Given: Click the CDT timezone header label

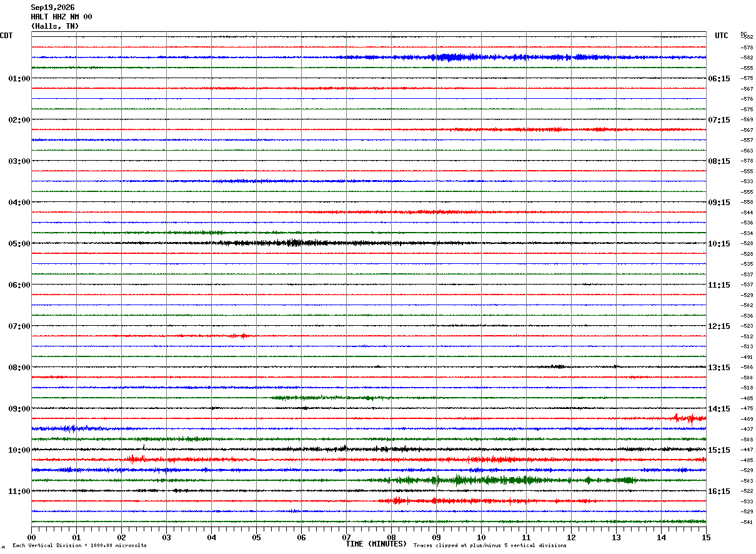Looking at the screenshot, I should coord(6,36).
